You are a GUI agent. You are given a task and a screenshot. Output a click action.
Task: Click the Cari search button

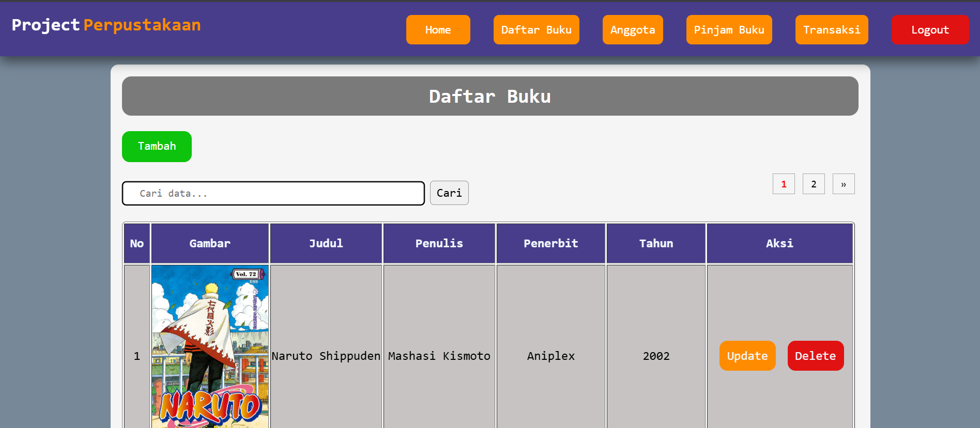[449, 193]
